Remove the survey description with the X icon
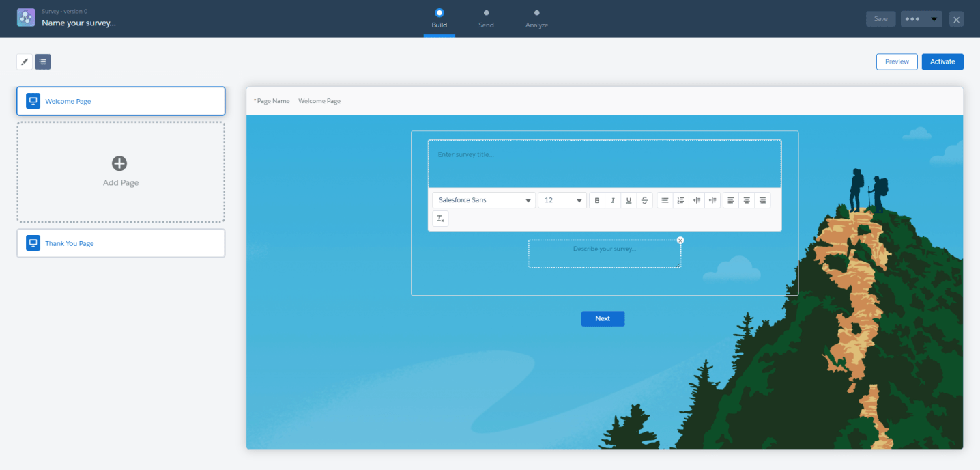This screenshot has height=470, width=980. [x=680, y=240]
